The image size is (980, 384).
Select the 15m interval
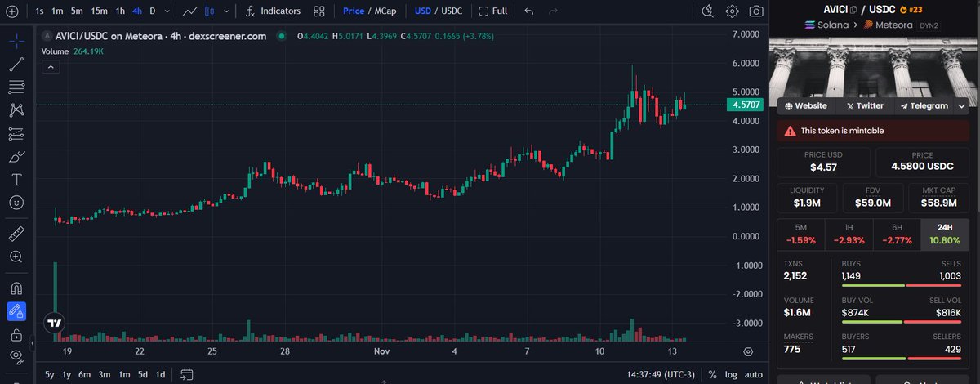pos(99,11)
